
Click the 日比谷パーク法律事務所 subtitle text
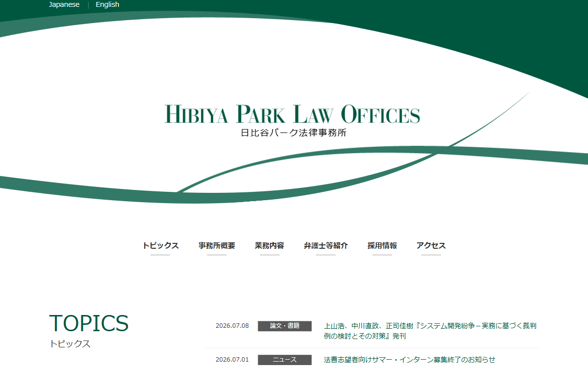tap(294, 132)
